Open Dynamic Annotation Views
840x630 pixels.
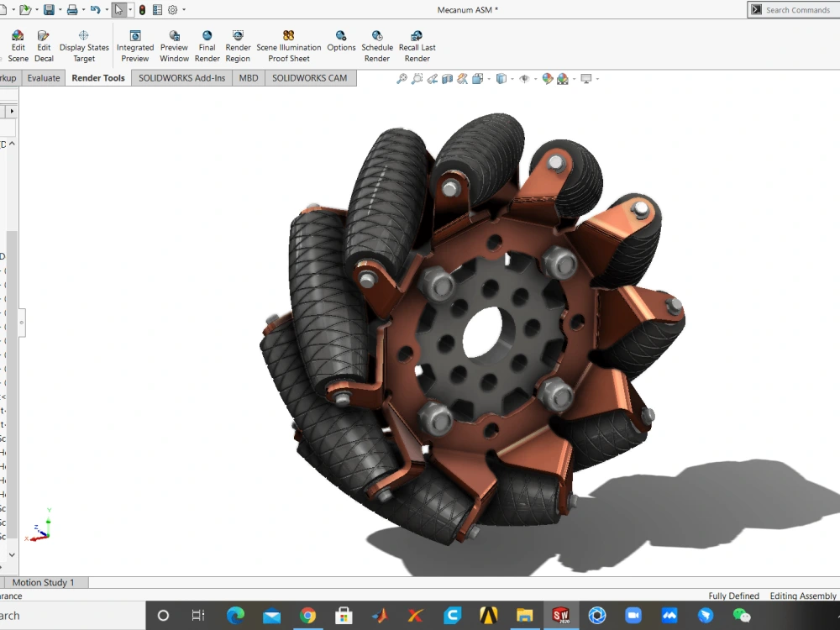click(462, 79)
